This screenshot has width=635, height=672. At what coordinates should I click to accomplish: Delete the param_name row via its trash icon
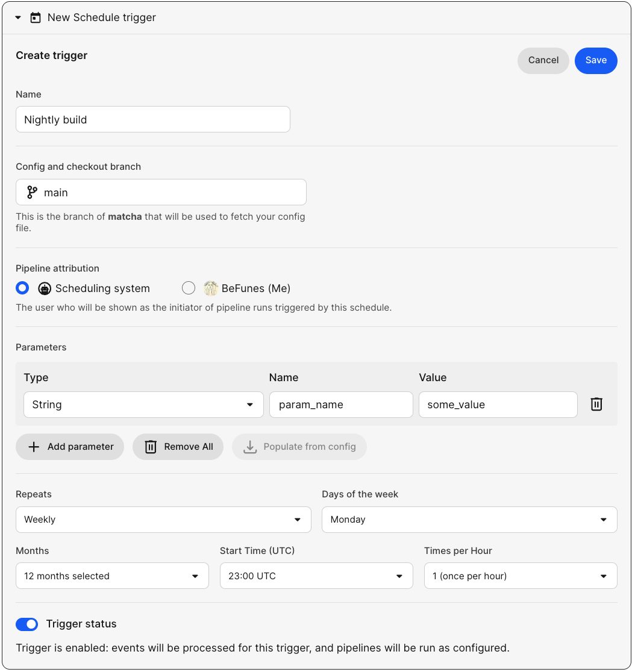click(596, 404)
